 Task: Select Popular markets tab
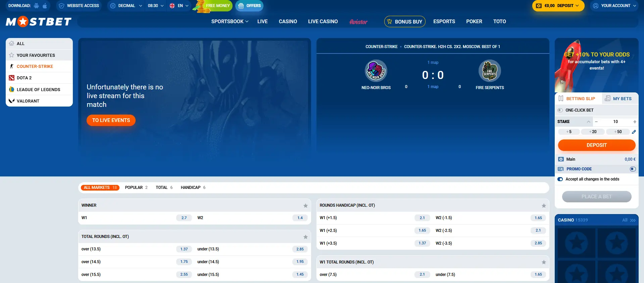click(136, 188)
